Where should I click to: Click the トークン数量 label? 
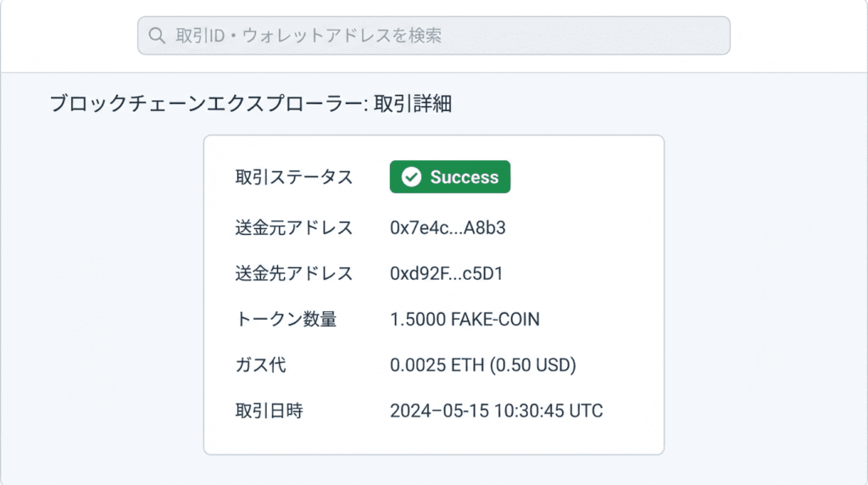286,320
